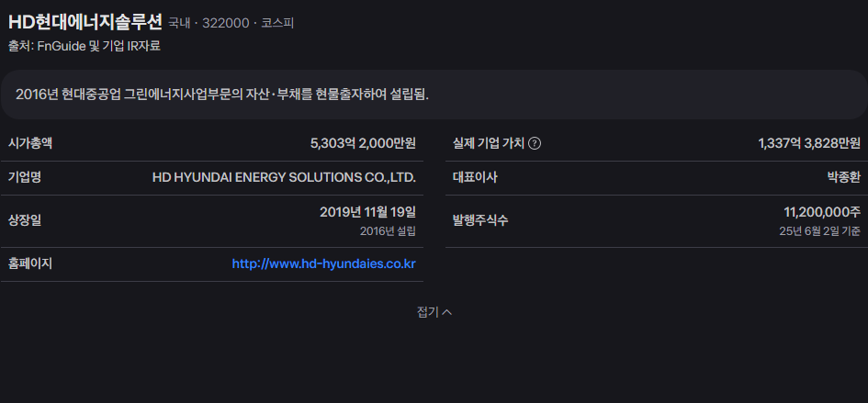
Task: Select the 시가총액 row label
Action: point(30,143)
